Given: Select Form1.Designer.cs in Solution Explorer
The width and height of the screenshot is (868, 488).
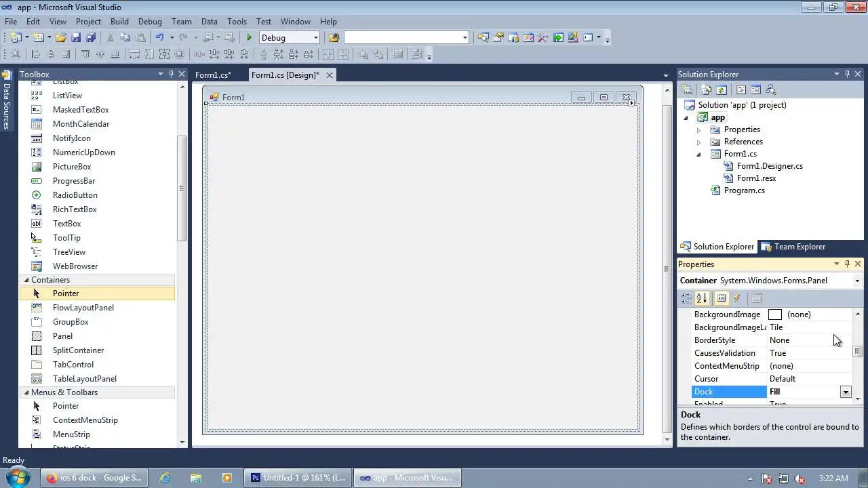Looking at the screenshot, I should tap(770, 166).
